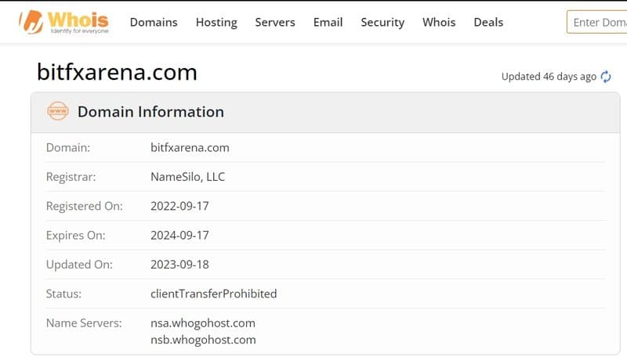
Task: Click the Whois logo icon
Action: pyautogui.click(x=64, y=22)
